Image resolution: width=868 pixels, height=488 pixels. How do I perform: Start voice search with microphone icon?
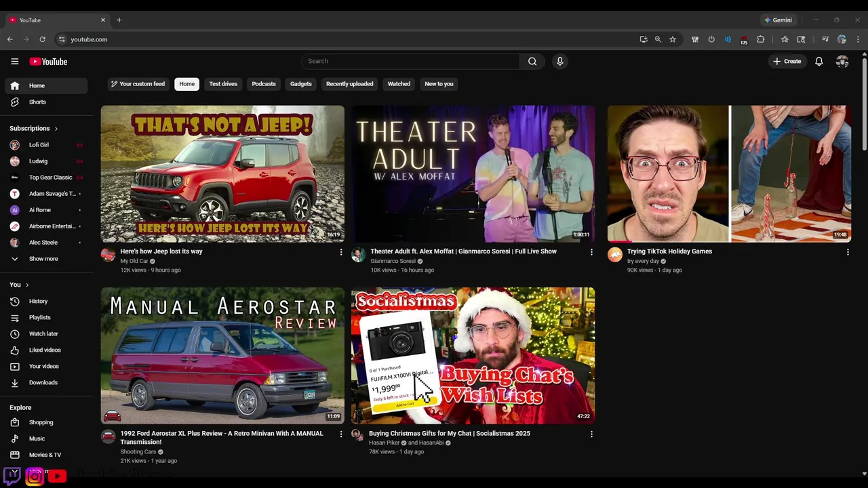point(559,61)
